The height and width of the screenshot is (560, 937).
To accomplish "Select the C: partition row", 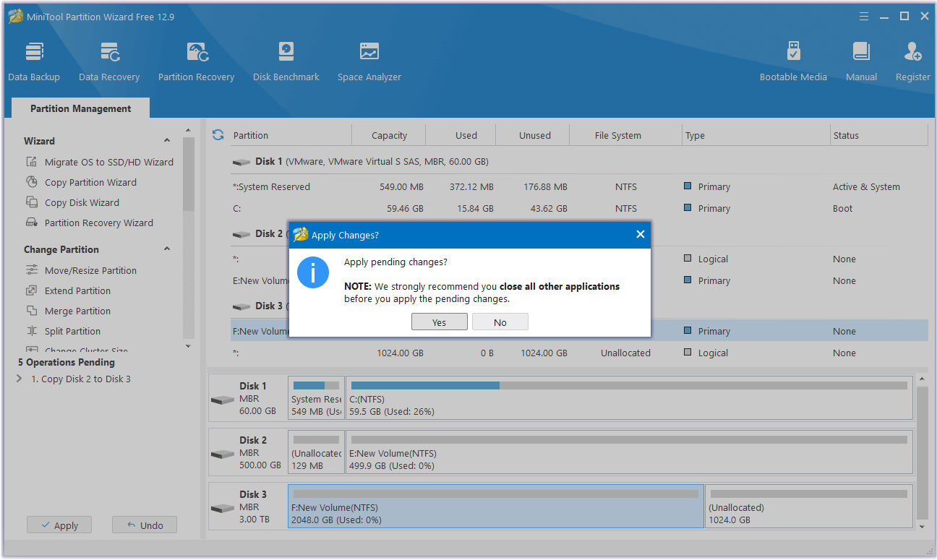I will tap(579, 208).
